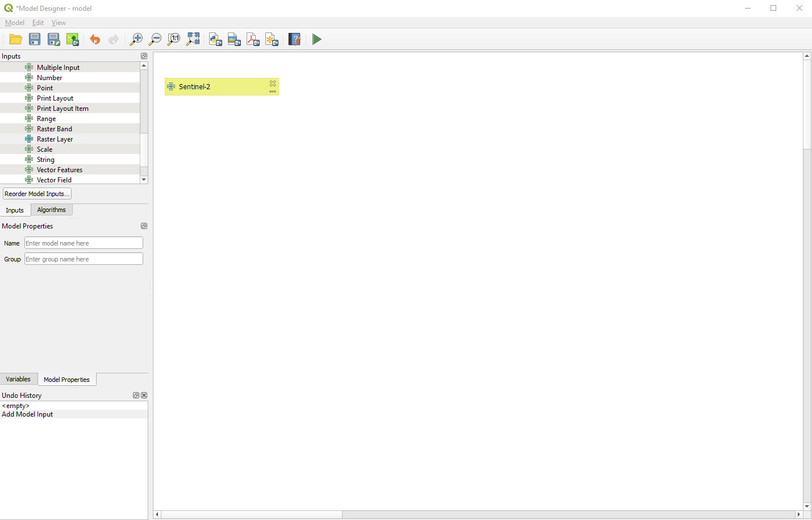The image size is (812, 520).
Task: Delete the Sentinel-2 input box
Action: click(x=273, y=84)
